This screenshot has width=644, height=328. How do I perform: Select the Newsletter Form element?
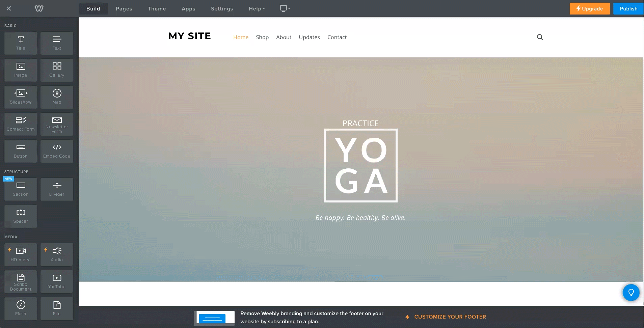57,124
